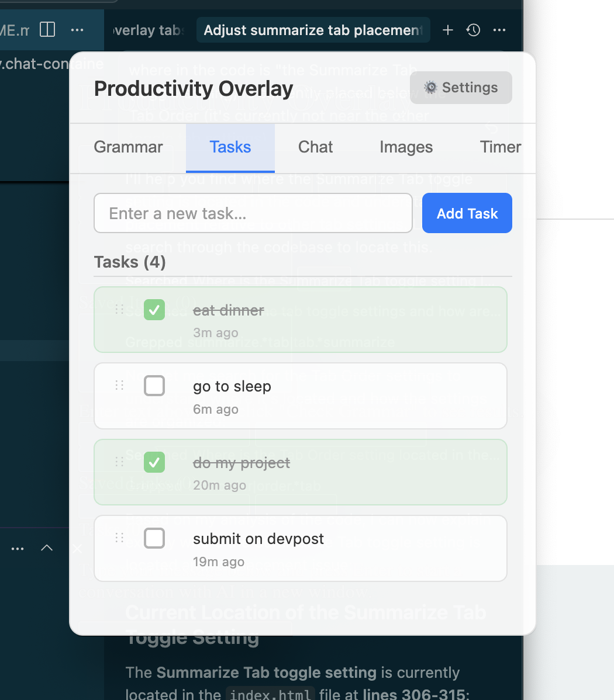Image resolution: width=614 pixels, height=700 pixels.
Task: Focus the 'Enter a new task...' field
Action: pyautogui.click(x=253, y=213)
